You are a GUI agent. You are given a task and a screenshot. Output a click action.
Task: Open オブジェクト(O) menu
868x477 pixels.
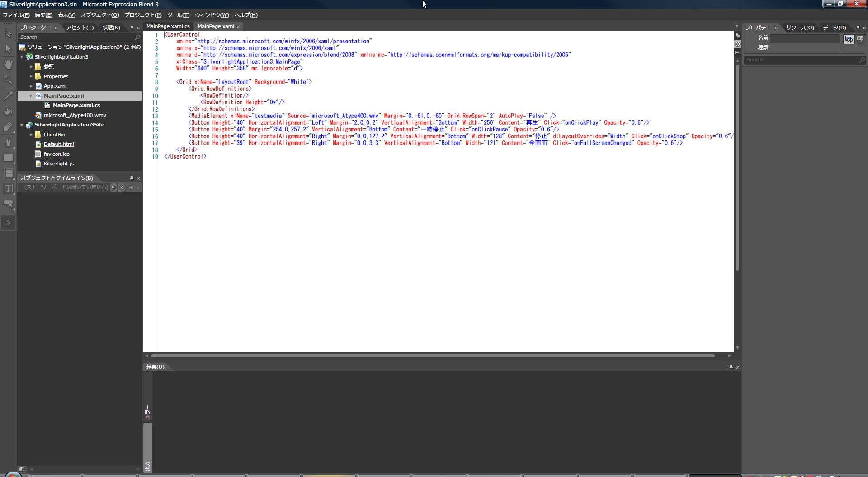[100, 15]
